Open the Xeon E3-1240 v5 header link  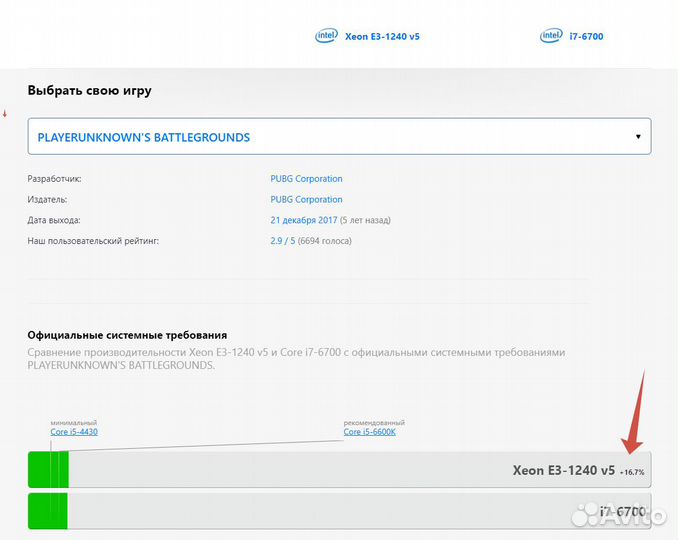coord(382,36)
